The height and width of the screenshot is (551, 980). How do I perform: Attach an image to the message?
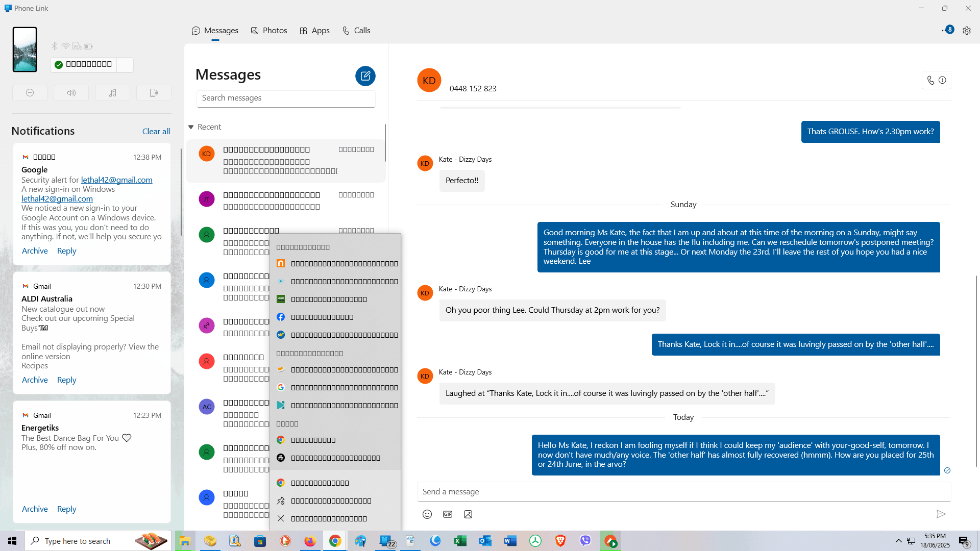click(468, 514)
